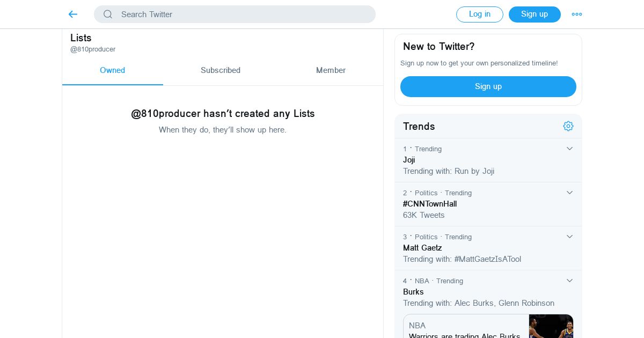Click the NBA Warriors trade thumbnail image
The image size is (644, 338).
click(551, 326)
